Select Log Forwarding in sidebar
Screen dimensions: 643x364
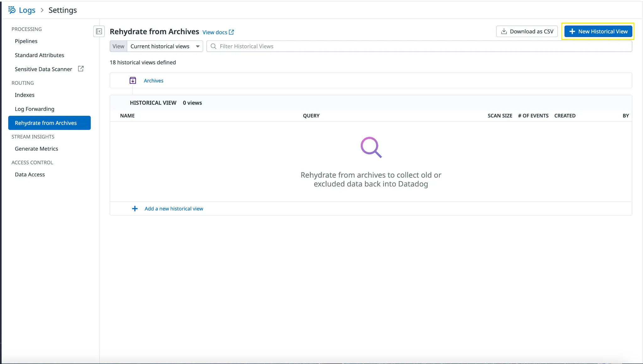[35, 109]
